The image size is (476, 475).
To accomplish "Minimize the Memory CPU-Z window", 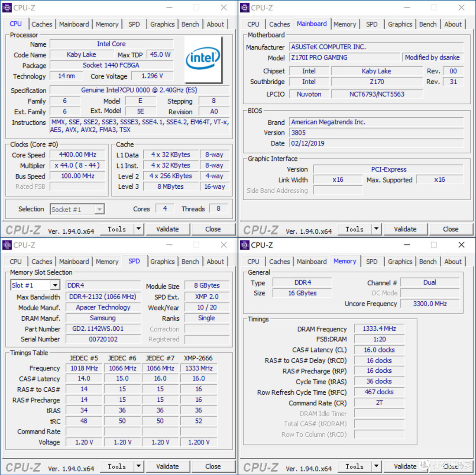I will (407, 245).
